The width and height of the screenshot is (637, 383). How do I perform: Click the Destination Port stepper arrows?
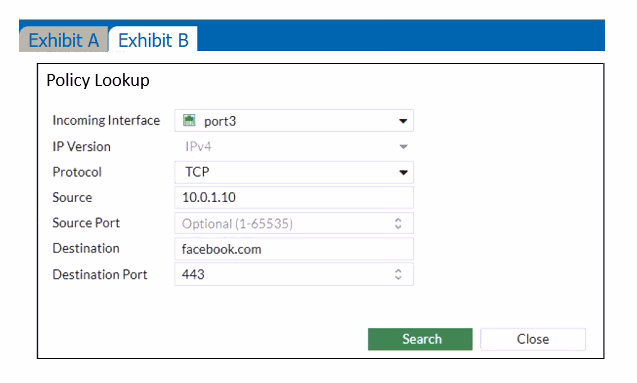[398, 274]
